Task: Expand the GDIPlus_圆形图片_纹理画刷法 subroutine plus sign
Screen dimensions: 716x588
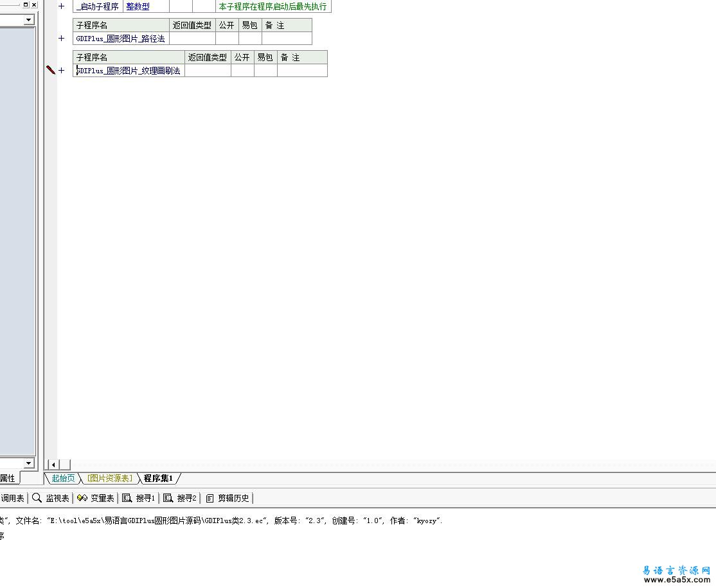Action: tap(61, 70)
